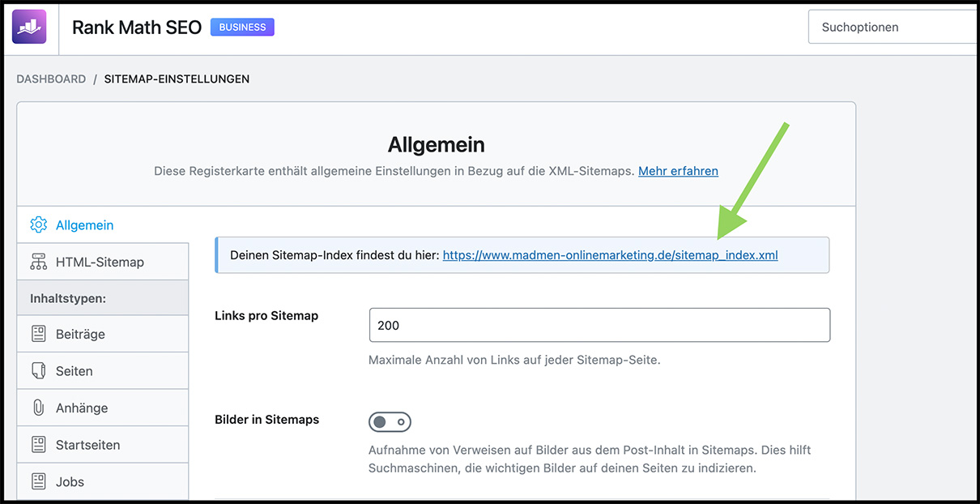Click the page icon next to Seiten
This screenshot has height=504, width=980.
(38, 371)
